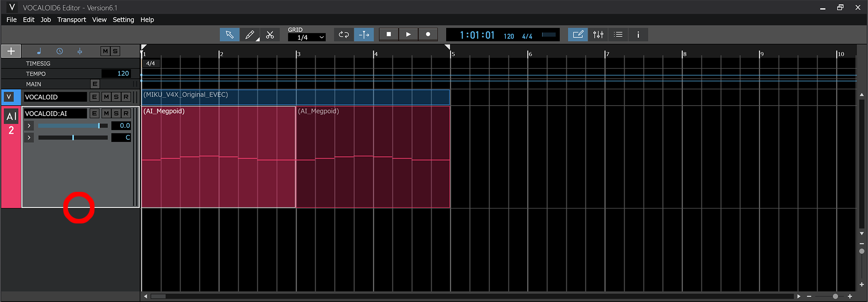Screen dimensions: 868x302
Task: Start playback with the play button
Action: click(408, 34)
